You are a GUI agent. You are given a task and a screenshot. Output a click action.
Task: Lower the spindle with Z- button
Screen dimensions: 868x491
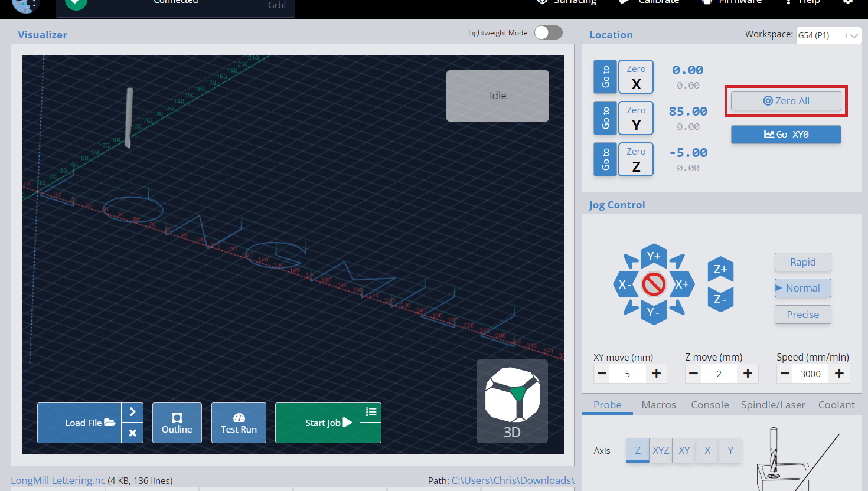pos(720,299)
